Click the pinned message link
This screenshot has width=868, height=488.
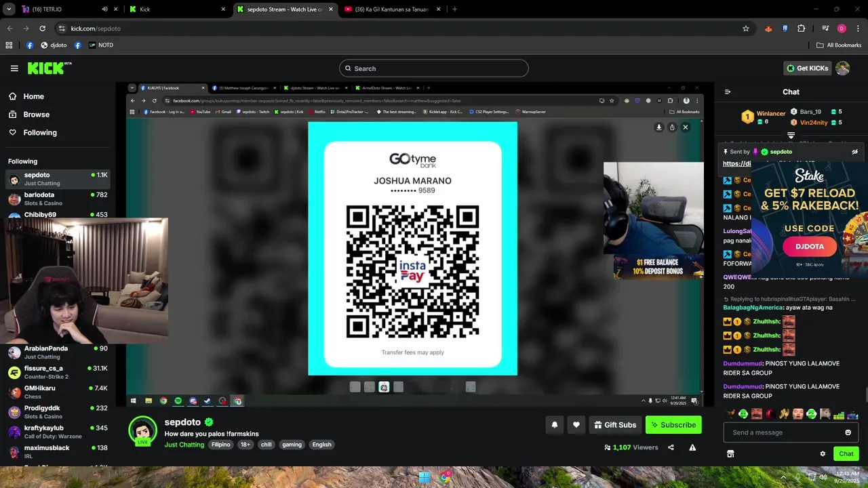click(737, 164)
